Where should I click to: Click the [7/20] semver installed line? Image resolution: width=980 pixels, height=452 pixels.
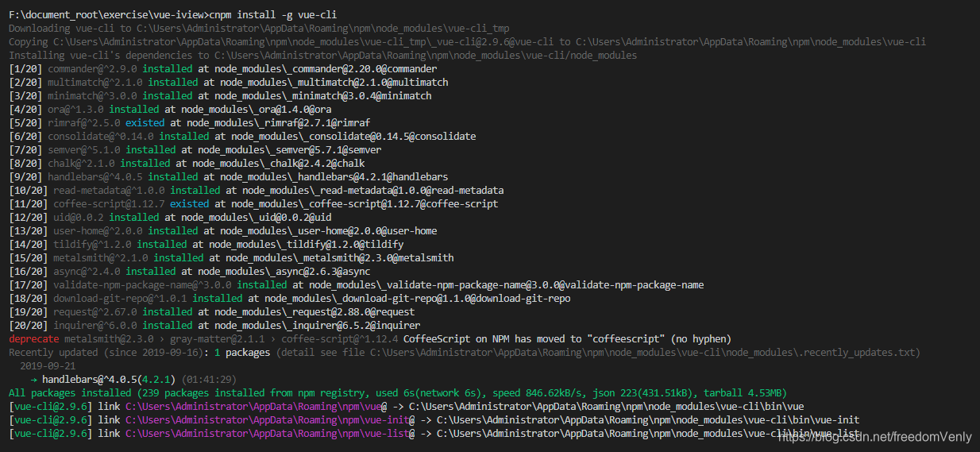pos(195,149)
